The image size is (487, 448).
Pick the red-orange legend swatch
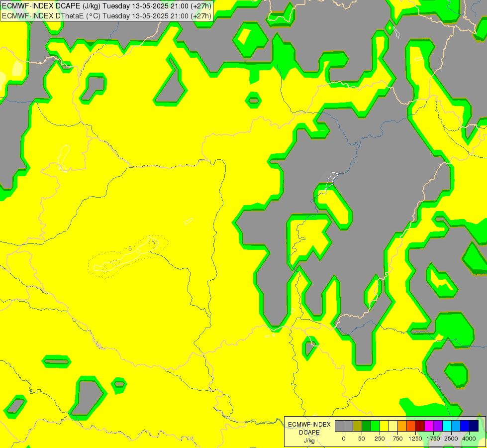coord(411,426)
